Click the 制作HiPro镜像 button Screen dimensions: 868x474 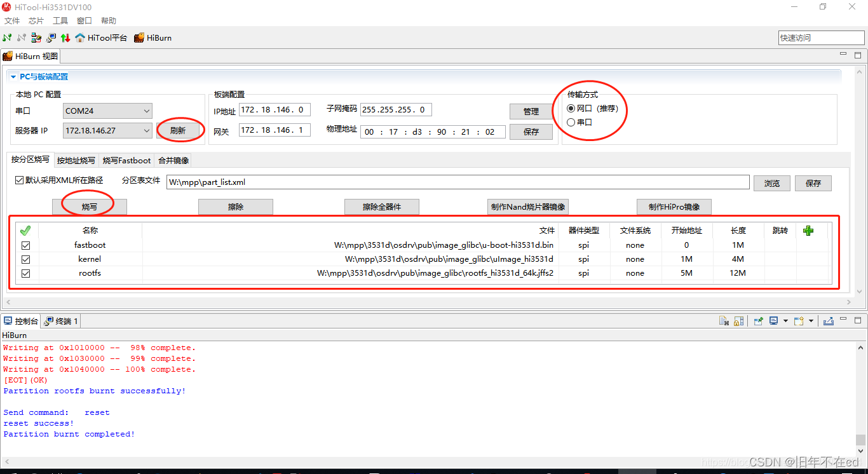tap(674, 207)
